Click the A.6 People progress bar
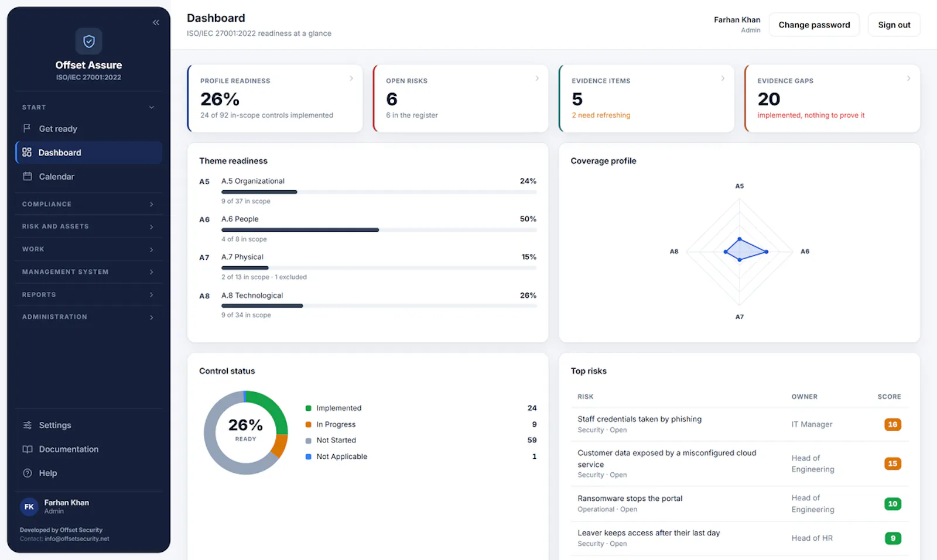 pyautogui.click(x=379, y=230)
